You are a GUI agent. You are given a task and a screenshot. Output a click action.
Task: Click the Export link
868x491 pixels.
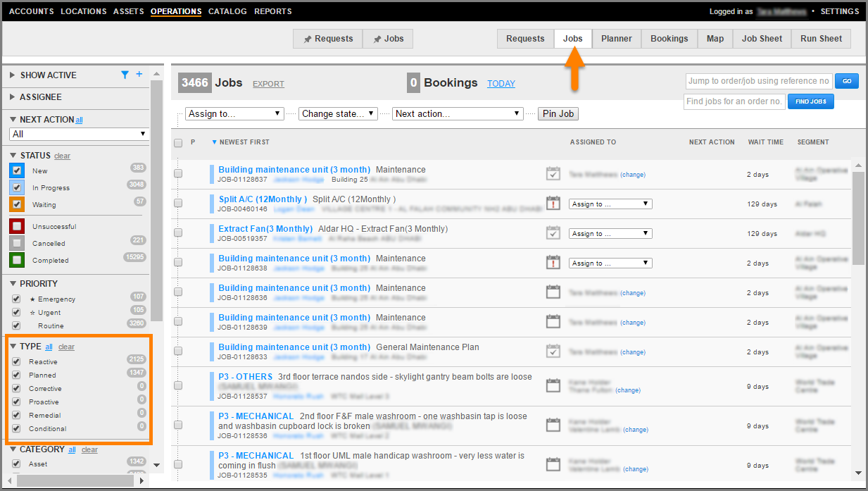(x=268, y=84)
